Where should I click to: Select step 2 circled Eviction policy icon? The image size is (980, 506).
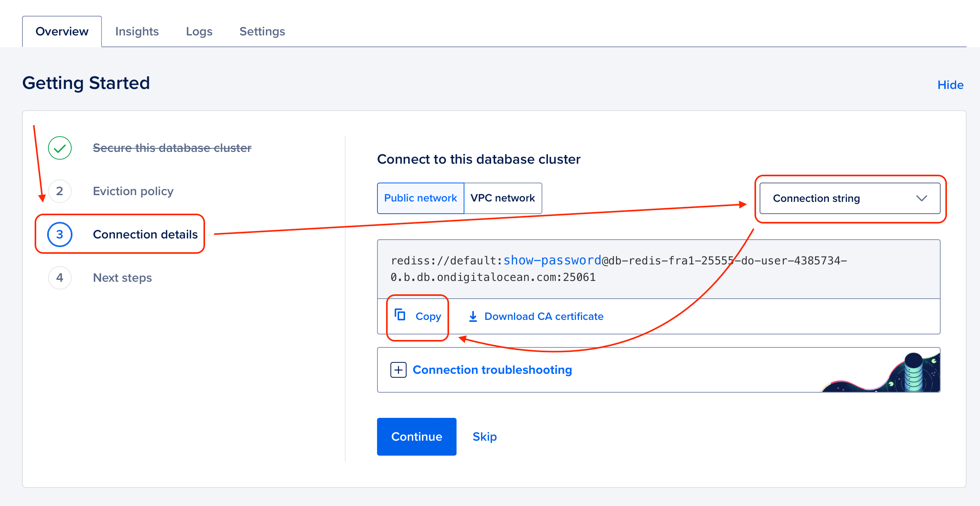59,191
